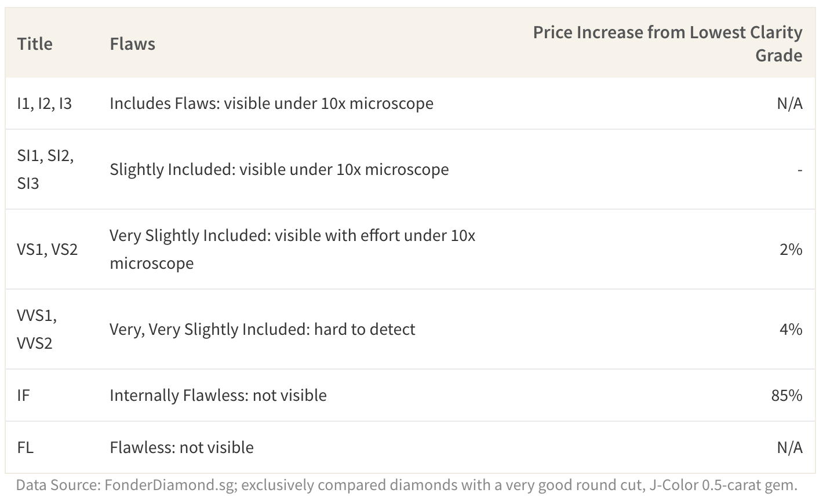Select the VS1, VS2 title cell
This screenshot has height=504, width=823.
(48, 249)
